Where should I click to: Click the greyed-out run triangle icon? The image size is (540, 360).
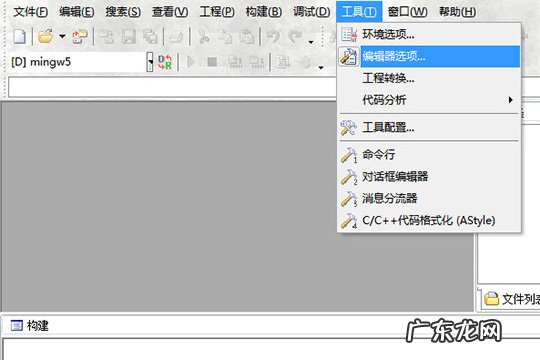click(190, 62)
